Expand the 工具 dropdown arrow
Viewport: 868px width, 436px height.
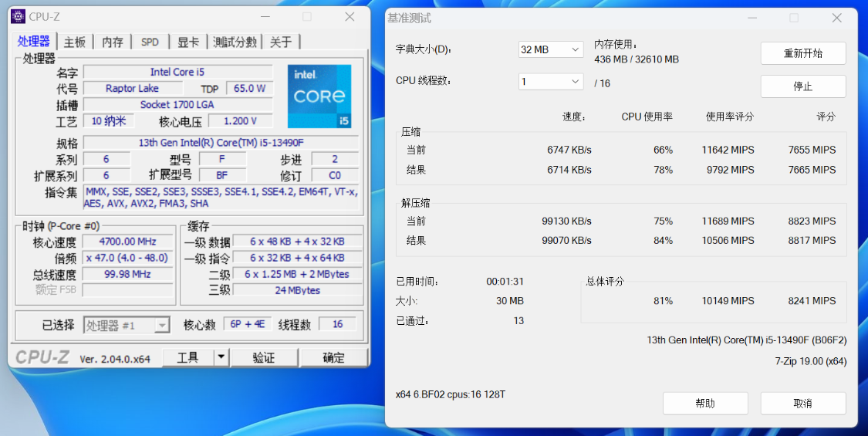(x=221, y=358)
